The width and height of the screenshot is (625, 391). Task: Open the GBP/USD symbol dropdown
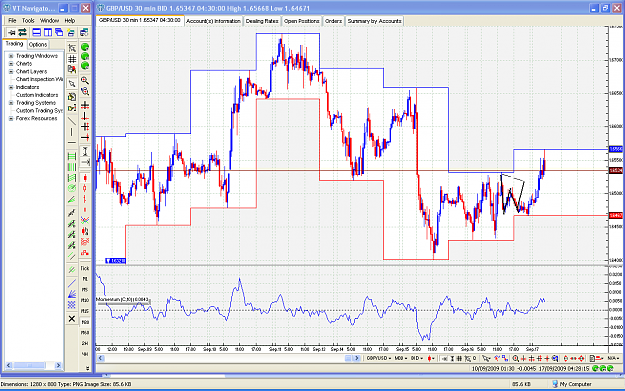click(x=379, y=358)
